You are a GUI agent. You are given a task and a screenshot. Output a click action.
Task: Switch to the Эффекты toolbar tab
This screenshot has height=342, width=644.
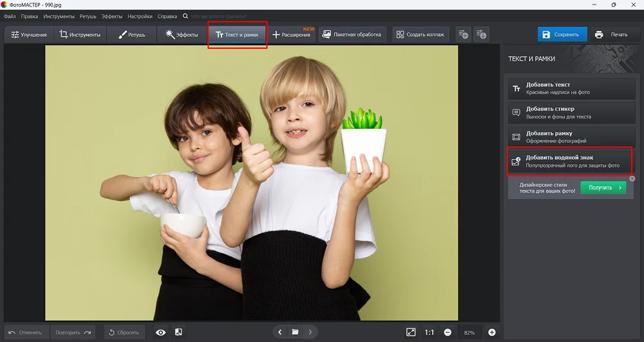pos(182,35)
